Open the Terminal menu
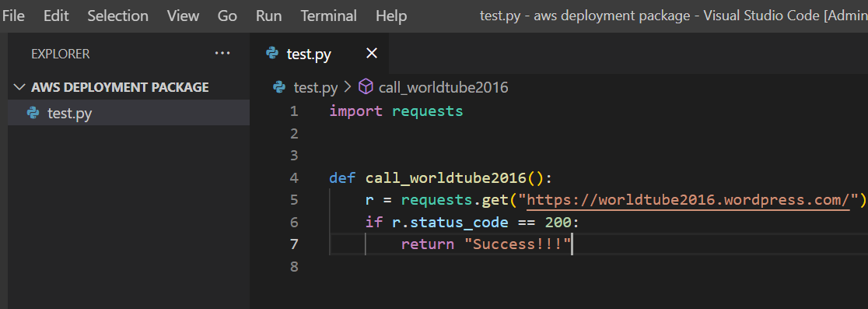The width and height of the screenshot is (868, 309). point(329,16)
